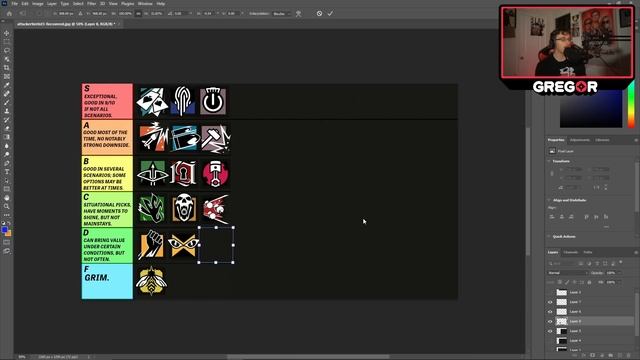Open the Window menu

(x=145, y=4)
